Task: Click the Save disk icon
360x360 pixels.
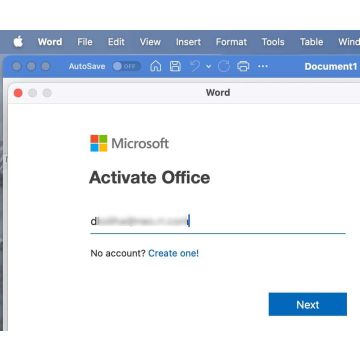Action: pyautogui.click(x=175, y=66)
